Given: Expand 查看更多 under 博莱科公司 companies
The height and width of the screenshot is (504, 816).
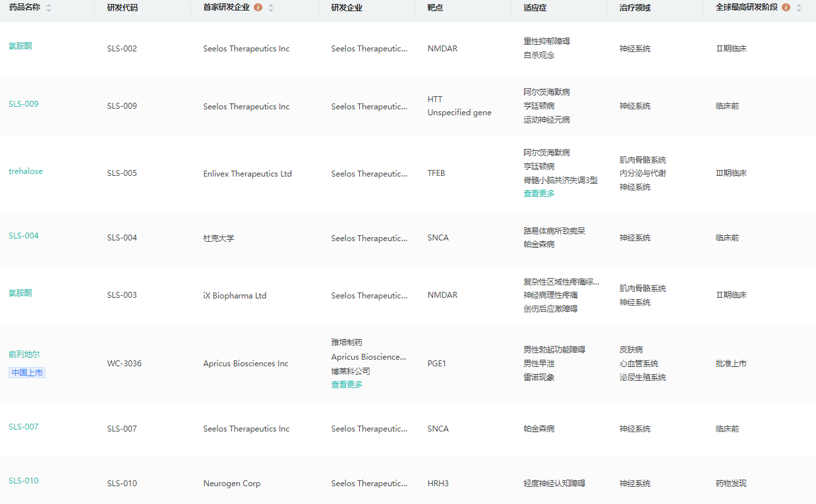Looking at the screenshot, I should 347,385.
